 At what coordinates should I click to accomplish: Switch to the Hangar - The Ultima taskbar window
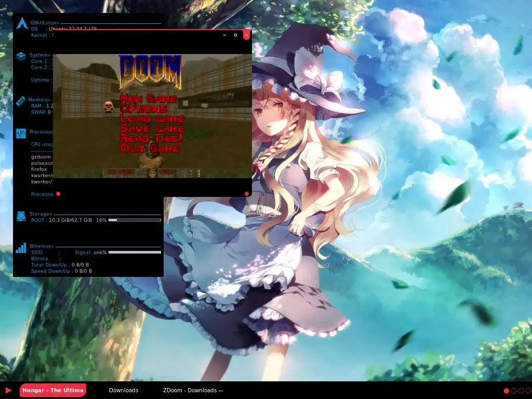(53, 390)
